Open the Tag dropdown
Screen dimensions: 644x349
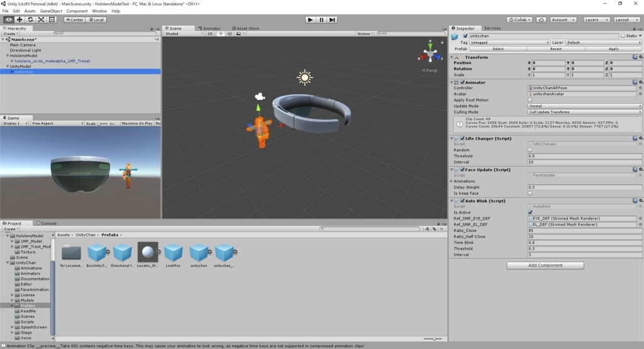pos(509,42)
